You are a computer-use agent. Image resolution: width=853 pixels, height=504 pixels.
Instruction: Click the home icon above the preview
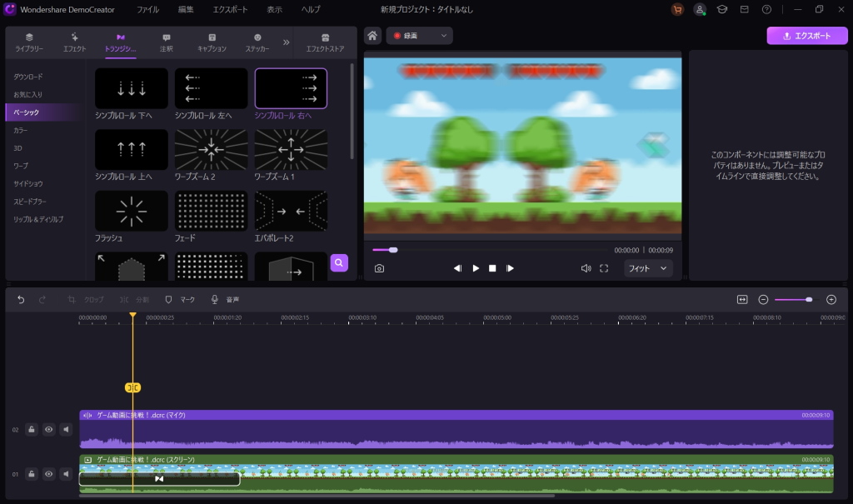[373, 36]
